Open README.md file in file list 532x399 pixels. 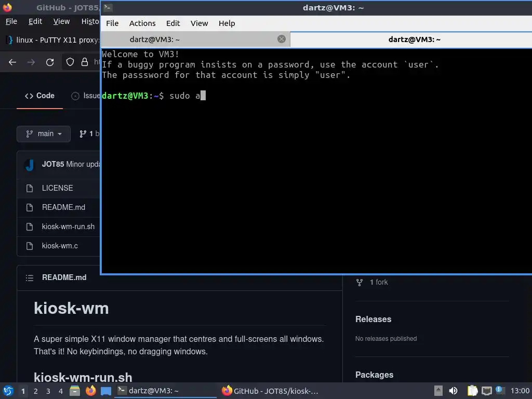(x=63, y=207)
